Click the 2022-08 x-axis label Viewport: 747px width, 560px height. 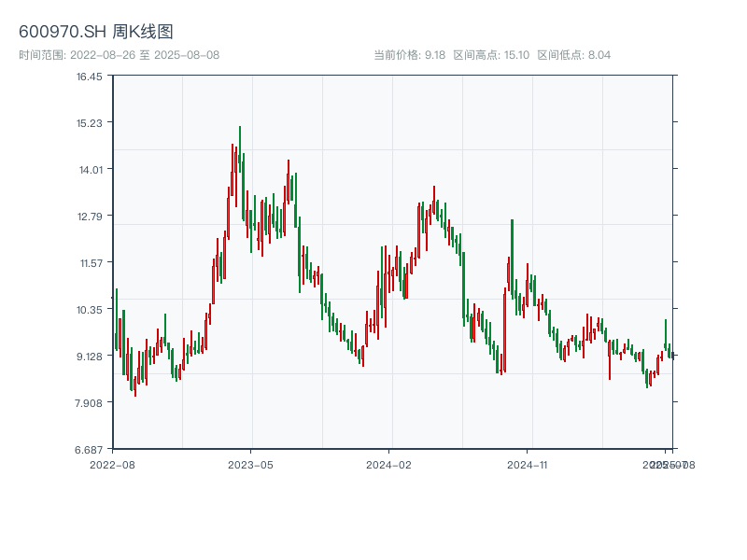tap(112, 465)
